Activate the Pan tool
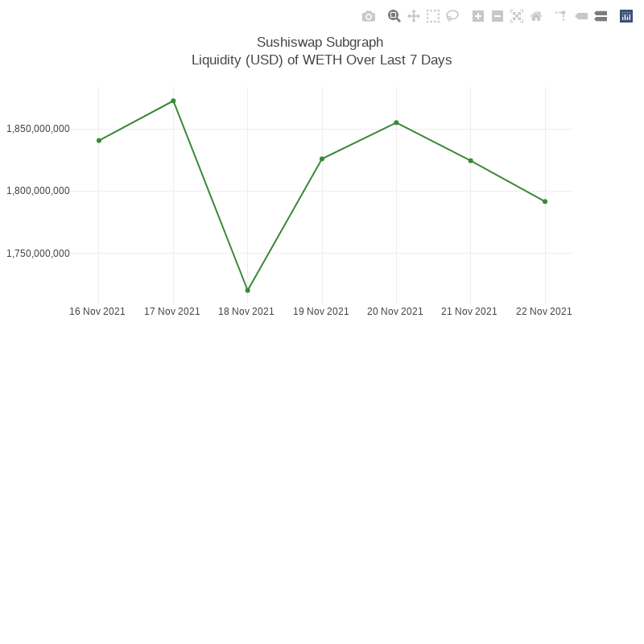Screen dimensions: 644x644 point(414,16)
